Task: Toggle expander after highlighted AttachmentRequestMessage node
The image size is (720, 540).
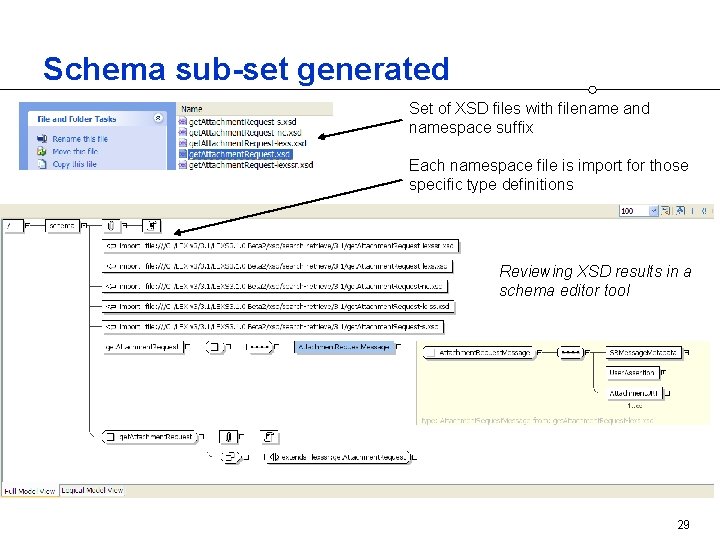Action: (x=398, y=347)
